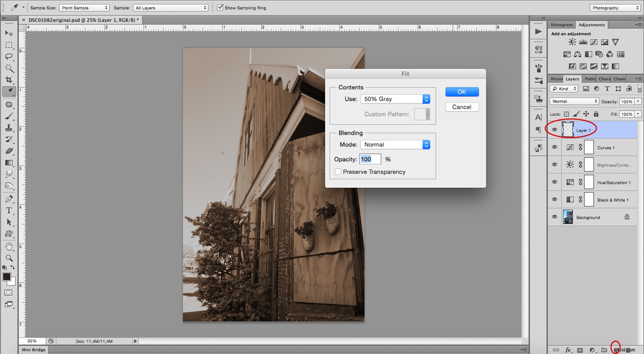Choose the Hand tool

coord(9,246)
